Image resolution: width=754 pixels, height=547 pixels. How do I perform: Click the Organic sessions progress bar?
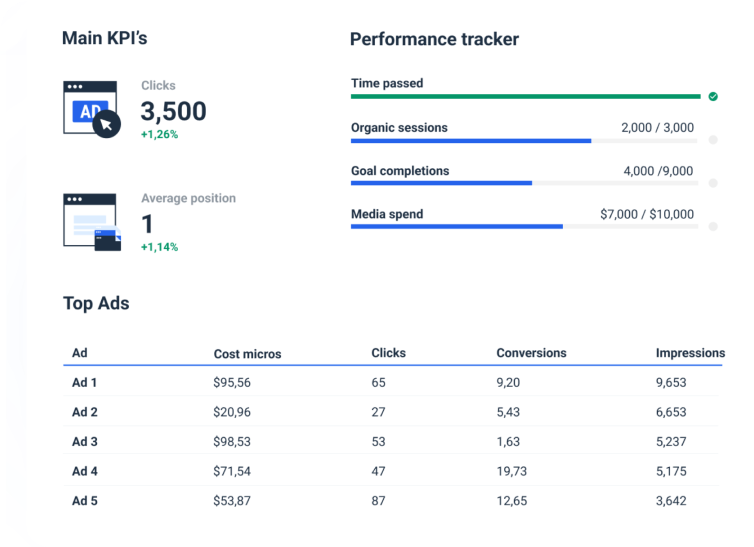click(522, 141)
